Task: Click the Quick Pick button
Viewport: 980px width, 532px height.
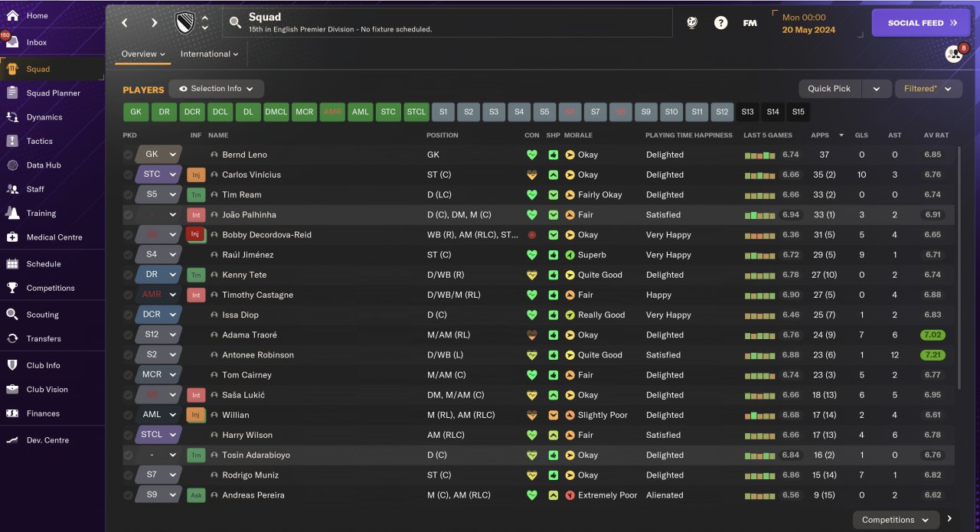Action: pyautogui.click(x=830, y=89)
